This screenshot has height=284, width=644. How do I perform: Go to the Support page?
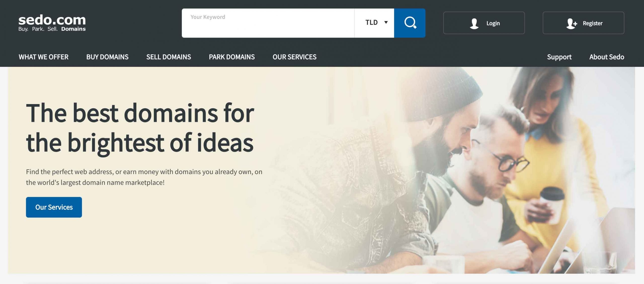click(x=559, y=57)
